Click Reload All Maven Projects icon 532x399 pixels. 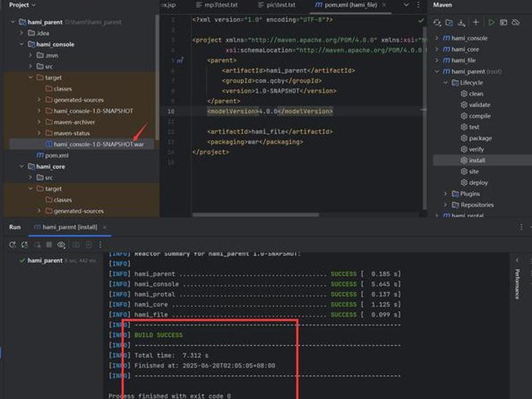tap(437, 23)
